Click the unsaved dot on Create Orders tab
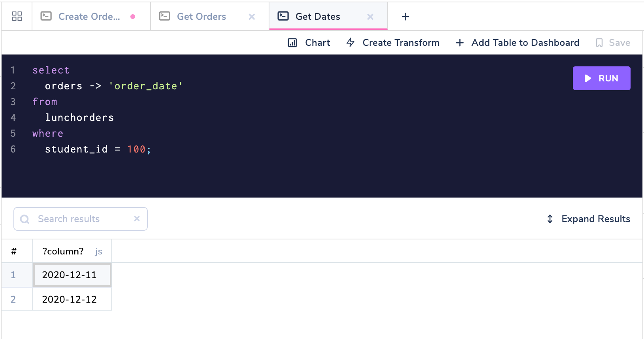 [x=133, y=17]
